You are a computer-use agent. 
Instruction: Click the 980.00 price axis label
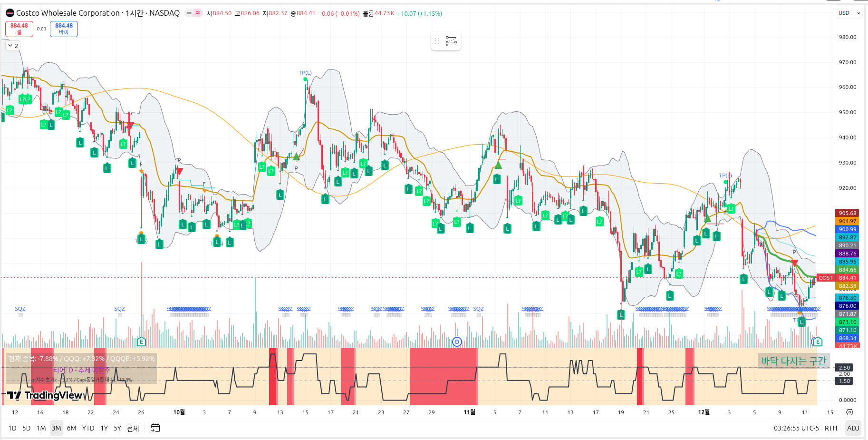847,37
